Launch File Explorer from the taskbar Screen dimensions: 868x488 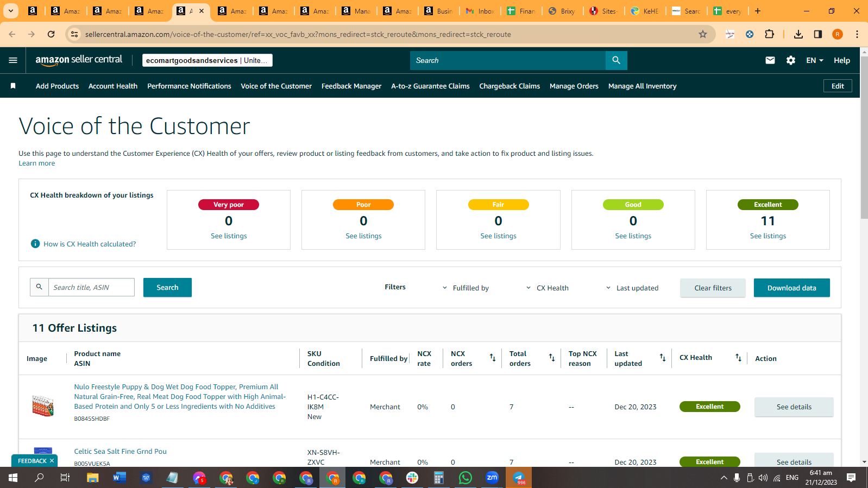(93, 478)
